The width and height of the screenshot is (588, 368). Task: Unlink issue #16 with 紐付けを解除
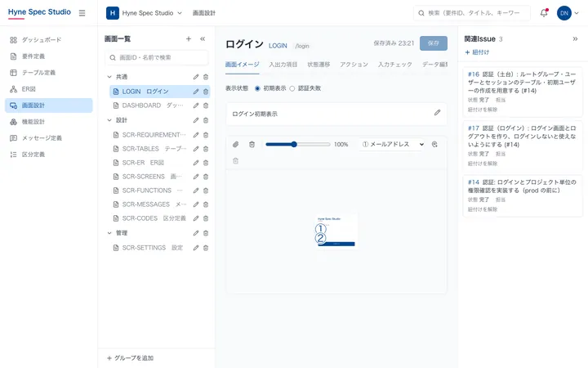click(x=483, y=110)
